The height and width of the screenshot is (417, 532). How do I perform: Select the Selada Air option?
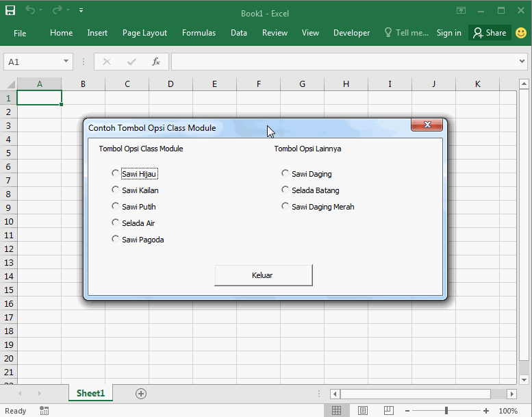(134, 223)
